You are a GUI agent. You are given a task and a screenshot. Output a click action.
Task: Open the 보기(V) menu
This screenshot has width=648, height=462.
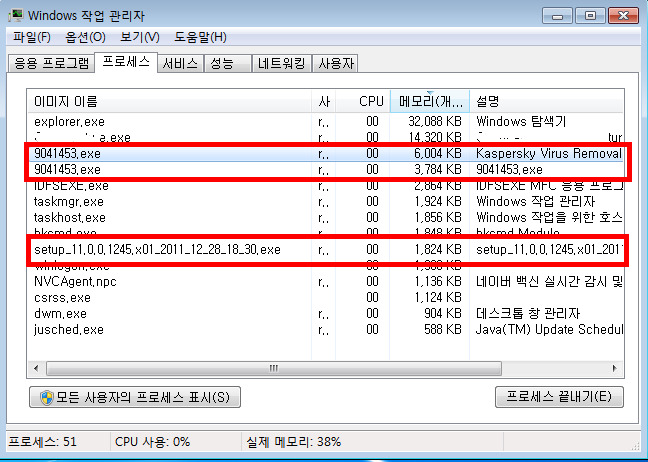tap(139, 38)
